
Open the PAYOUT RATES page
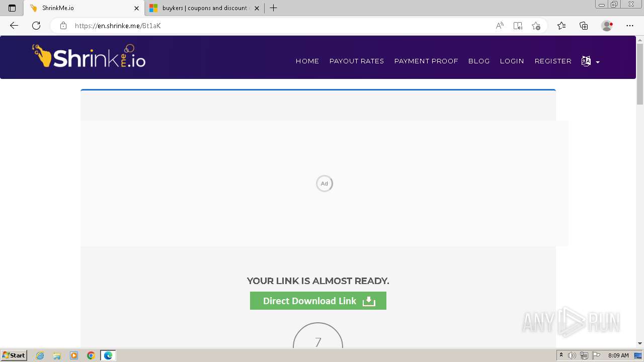click(357, 61)
